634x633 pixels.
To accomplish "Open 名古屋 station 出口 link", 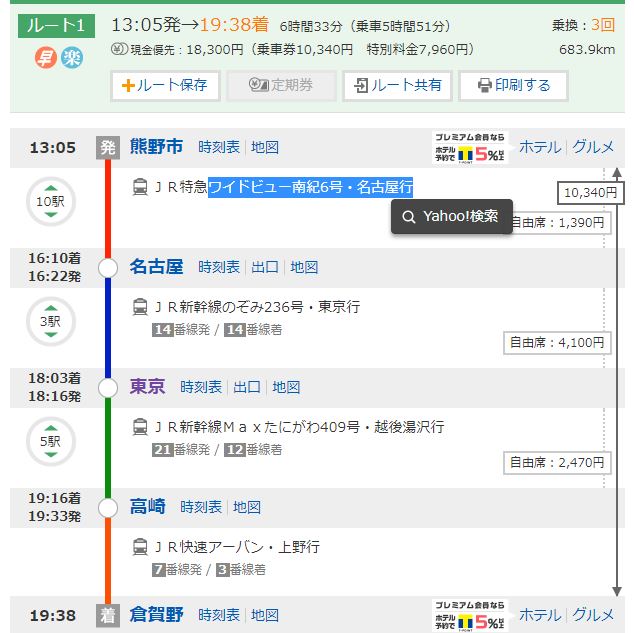I will pos(265,267).
